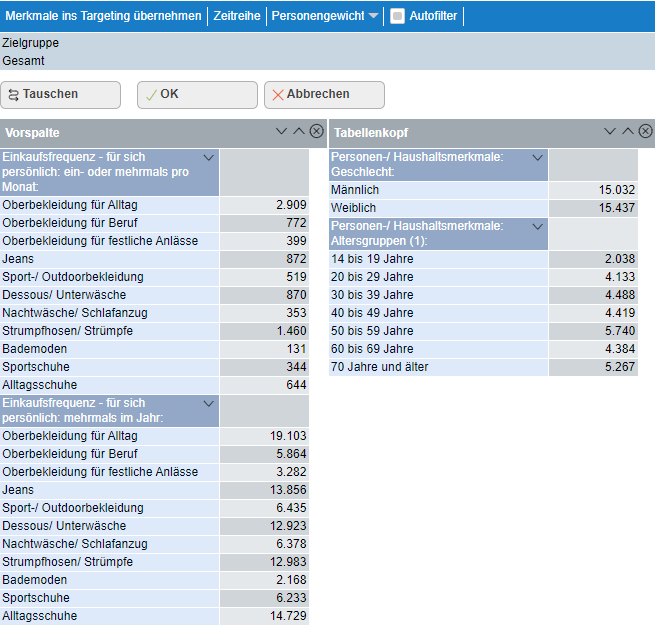Expand the 'ein- oder mehrmals pro Monat' group chevron
The height and width of the screenshot is (625, 655).
pos(208,158)
